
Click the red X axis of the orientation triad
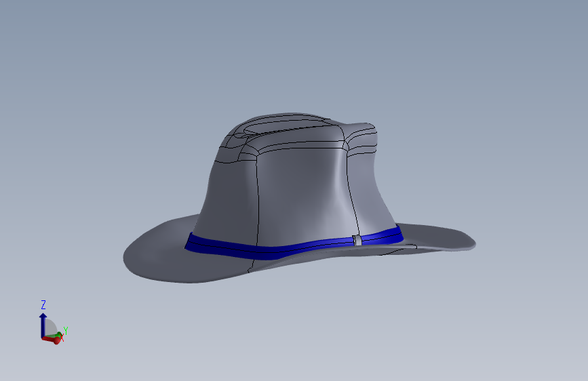pyautogui.click(x=52, y=340)
